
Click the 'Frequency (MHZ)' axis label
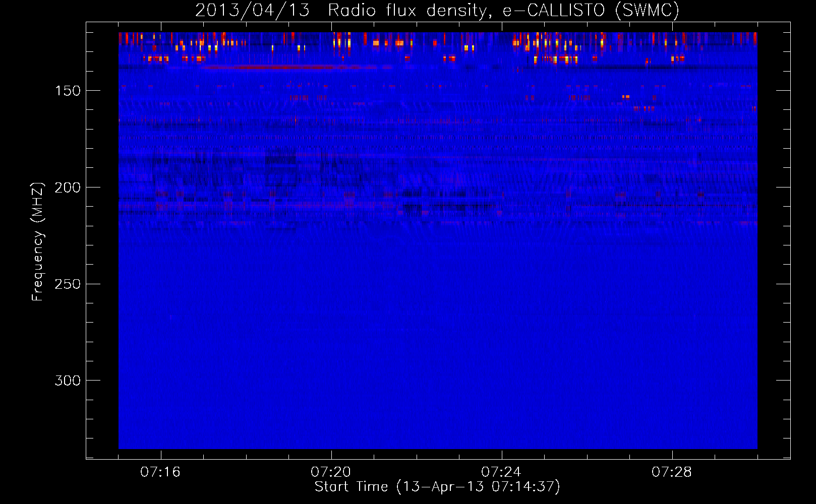[38, 242]
